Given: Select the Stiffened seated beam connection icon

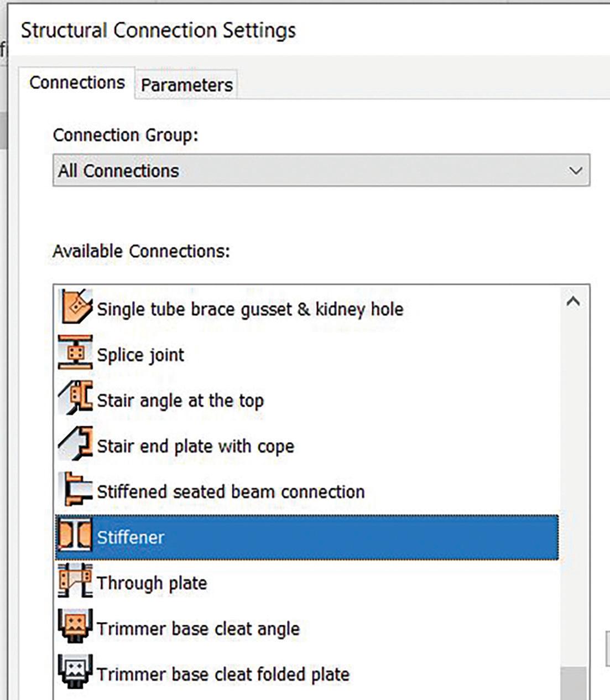Looking at the screenshot, I should point(75,489).
